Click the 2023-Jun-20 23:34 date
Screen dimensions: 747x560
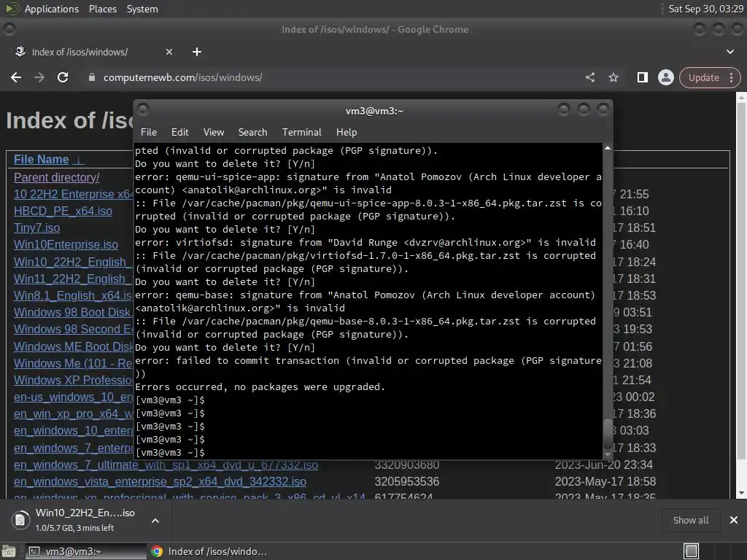(x=603, y=464)
